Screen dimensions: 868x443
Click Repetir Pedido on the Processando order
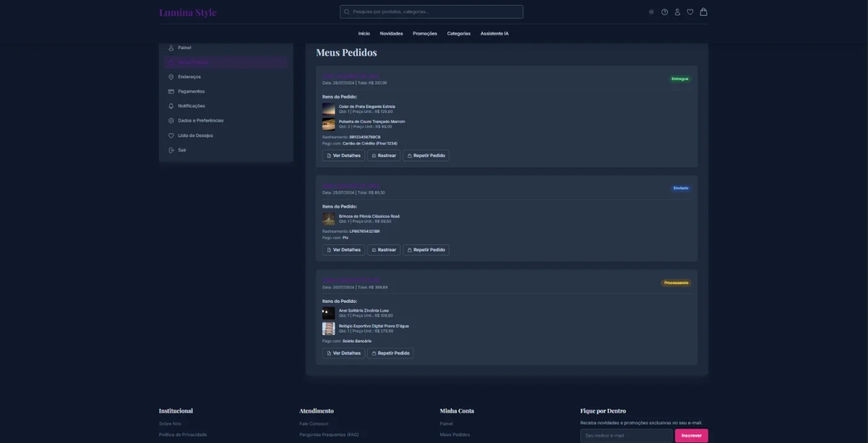(x=390, y=353)
